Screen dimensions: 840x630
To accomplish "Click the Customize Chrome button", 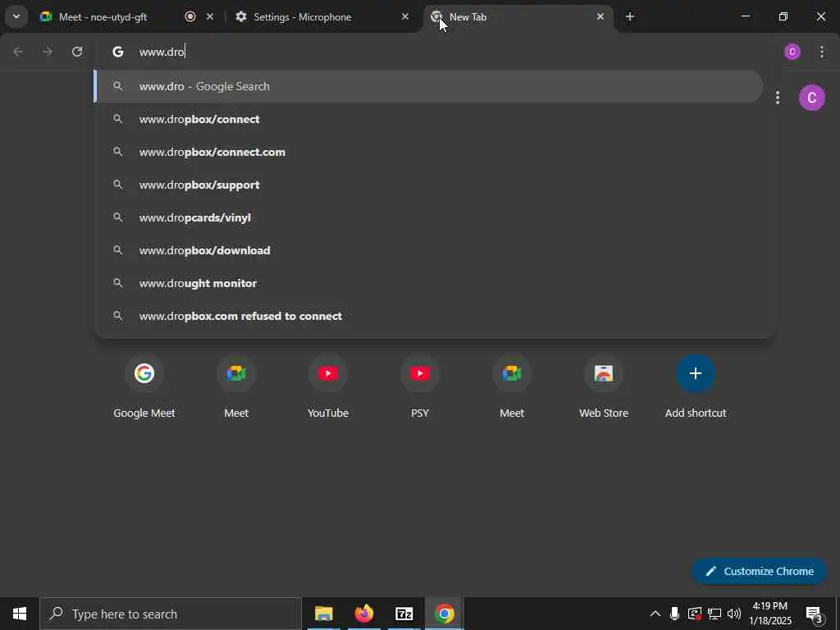I will pos(759,571).
